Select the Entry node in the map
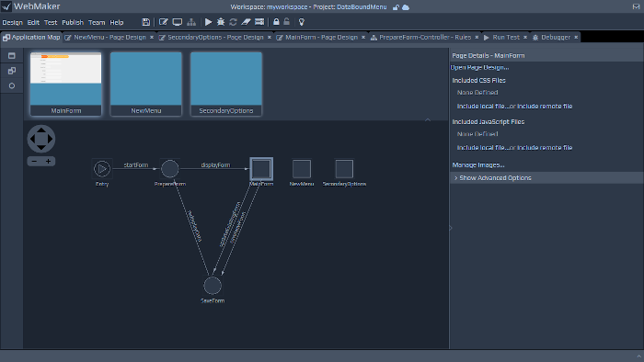 pyautogui.click(x=102, y=169)
